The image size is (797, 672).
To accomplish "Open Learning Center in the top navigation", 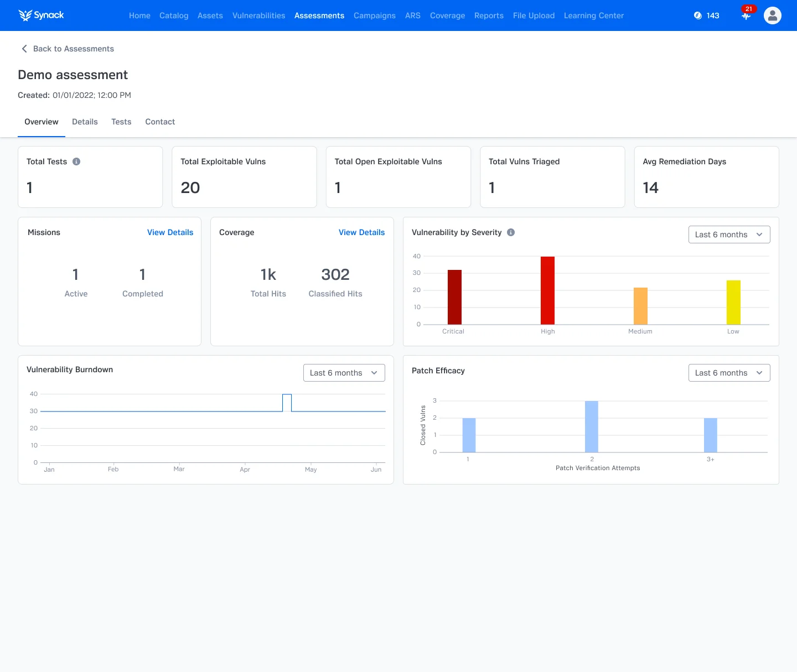I will pos(593,15).
